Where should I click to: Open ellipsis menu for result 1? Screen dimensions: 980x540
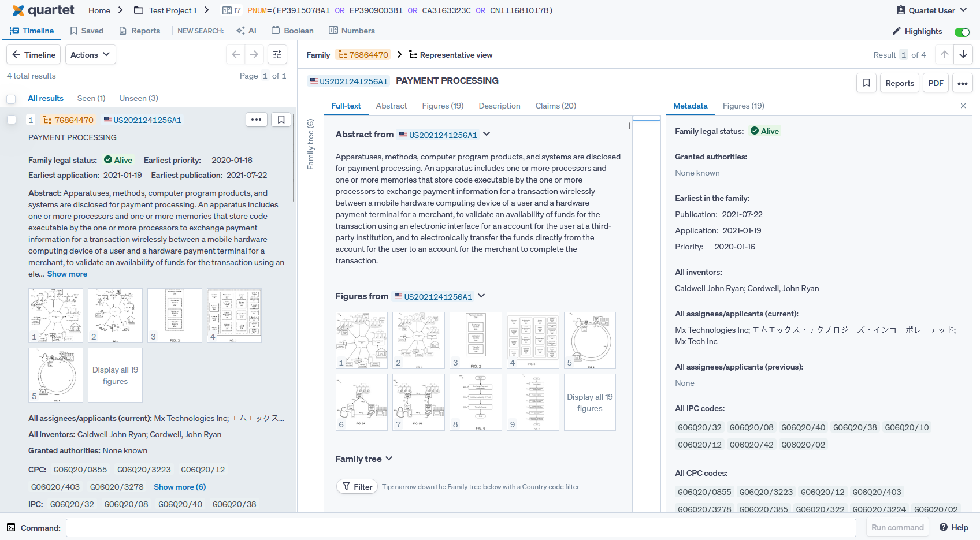257,120
